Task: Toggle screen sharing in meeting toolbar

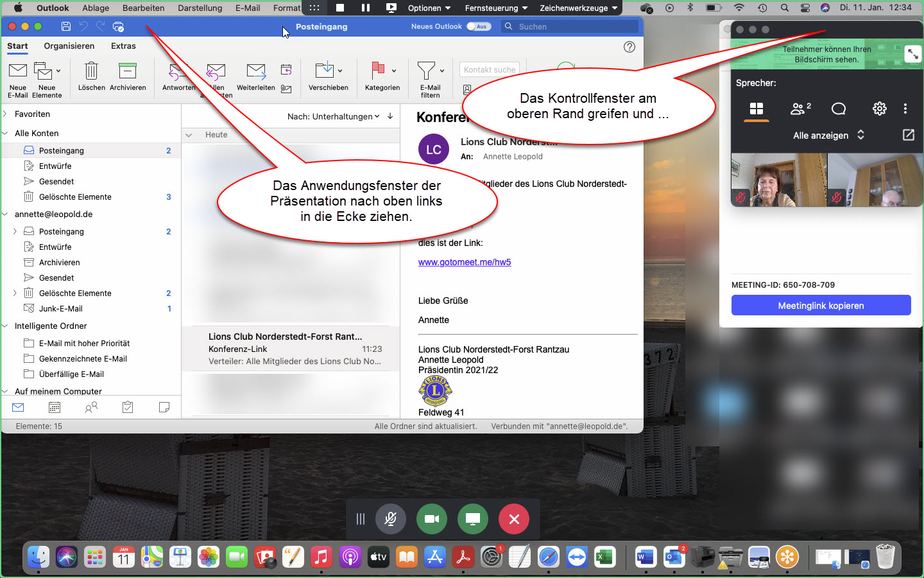Action: tap(473, 519)
